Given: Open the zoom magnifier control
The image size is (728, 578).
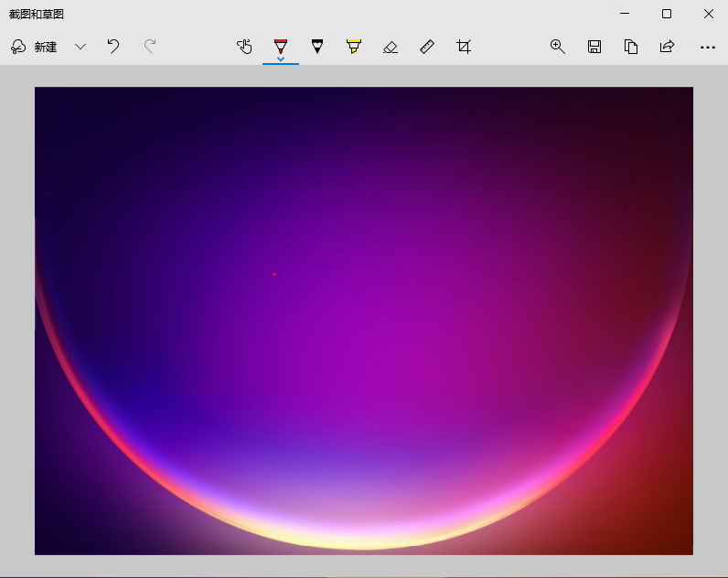Looking at the screenshot, I should 558,47.
